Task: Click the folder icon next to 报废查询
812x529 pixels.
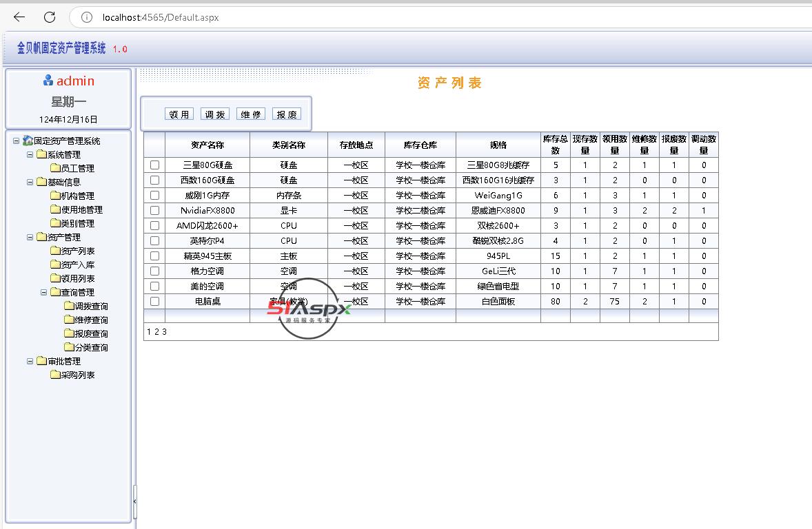Action: pyautogui.click(x=69, y=333)
